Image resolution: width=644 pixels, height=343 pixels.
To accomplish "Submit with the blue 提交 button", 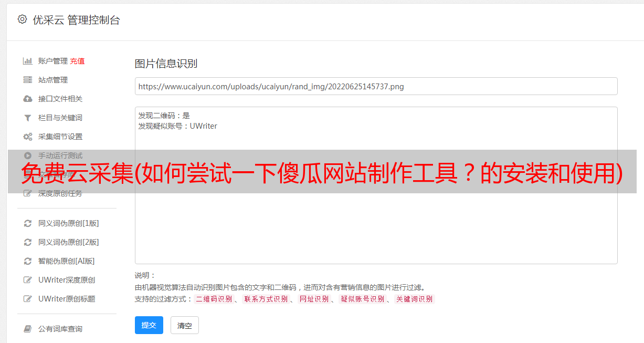I will click(x=149, y=325).
